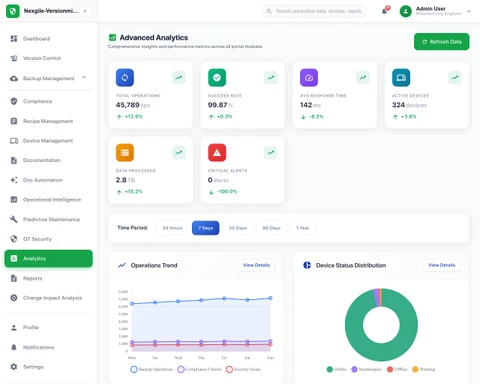
Task: Click the Reports sidebar icon
Action: (14, 278)
